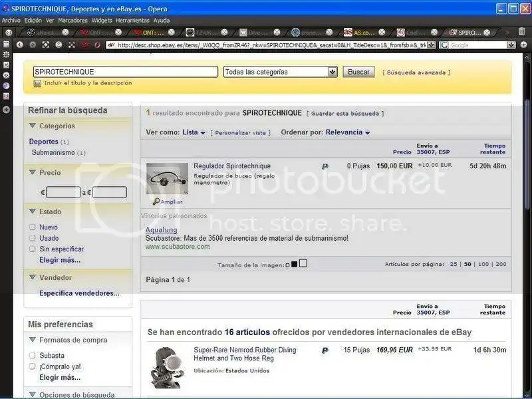Click the red Opera O toolbar icon
Viewport: 532px width, 399px height.
[97, 45]
